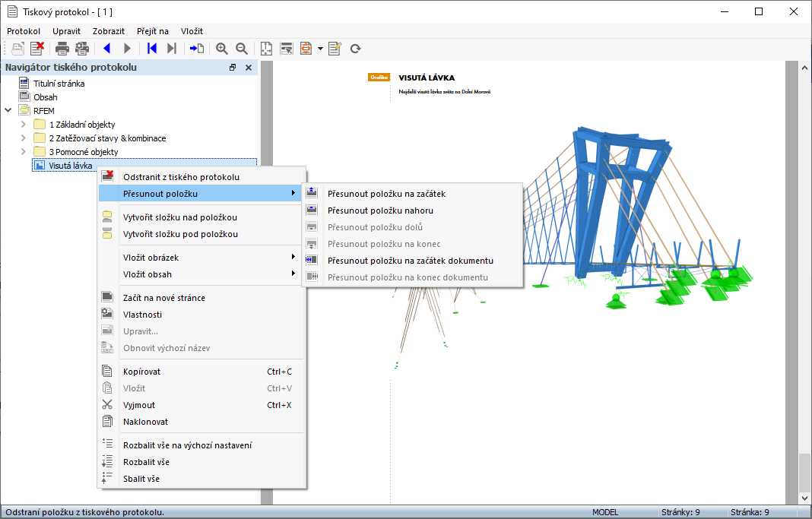Click the VISUTÁ LÁVKA heading on the page
The width and height of the screenshot is (812, 519).
(x=427, y=78)
